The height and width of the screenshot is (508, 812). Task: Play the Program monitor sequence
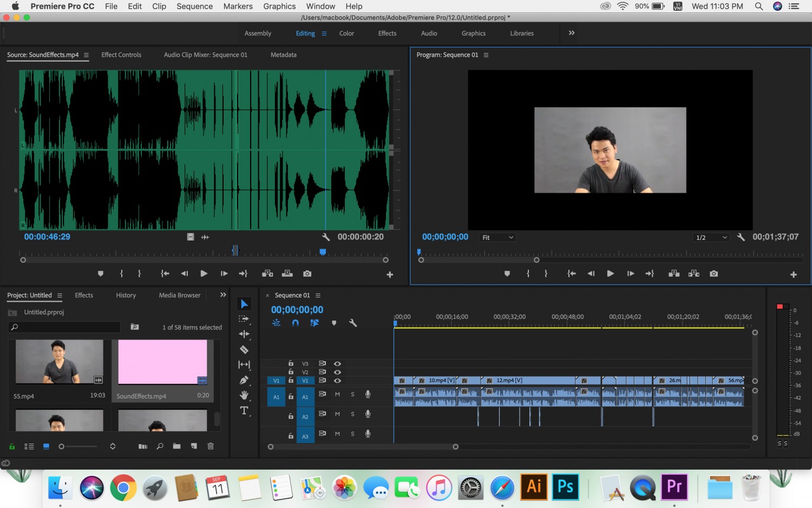pyautogui.click(x=611, y=273)
